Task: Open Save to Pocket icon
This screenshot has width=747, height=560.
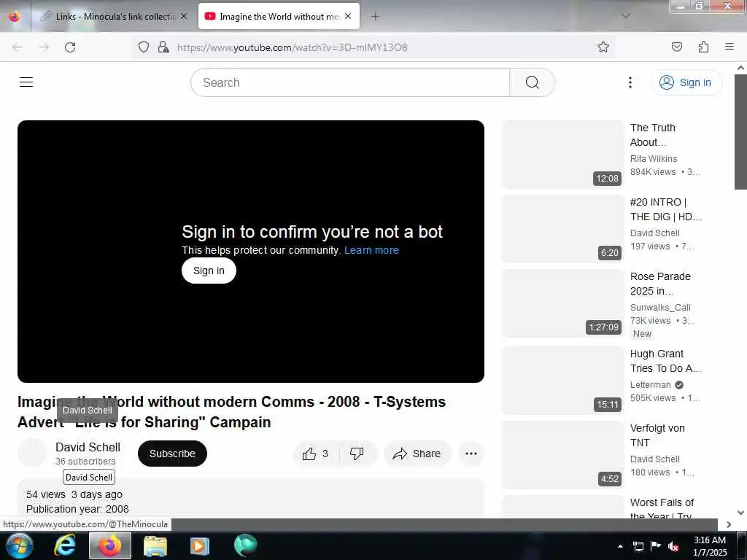Action: pos(676,47)
